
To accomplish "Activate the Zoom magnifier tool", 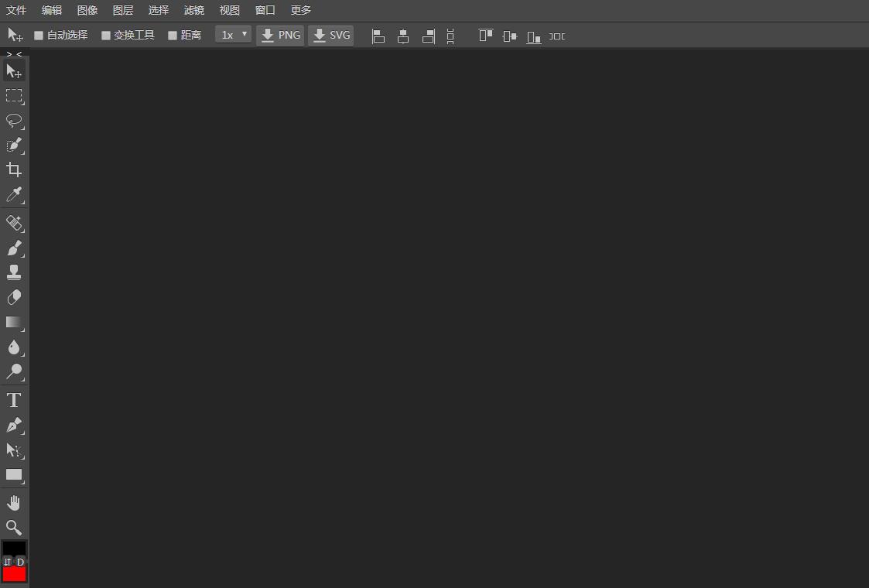I will point(14,528).
